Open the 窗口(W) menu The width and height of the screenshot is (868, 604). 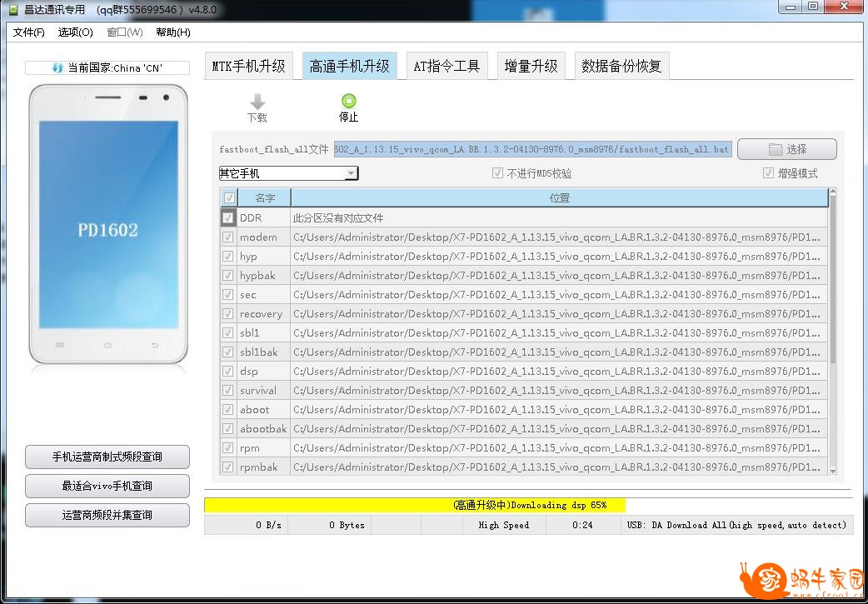[x=125, y=32]
